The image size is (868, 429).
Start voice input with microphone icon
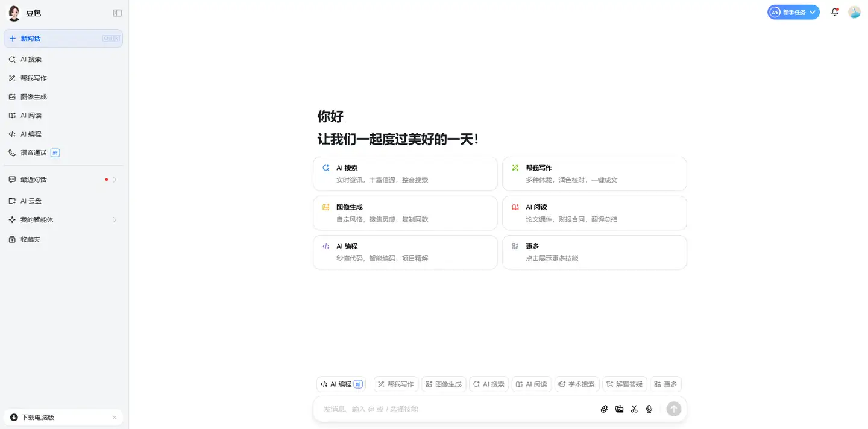point(649,409)
